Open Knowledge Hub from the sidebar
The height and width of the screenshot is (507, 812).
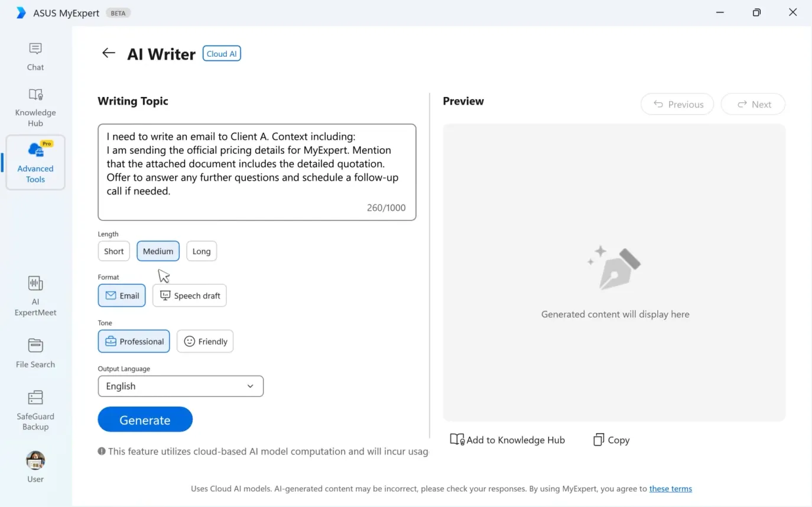coord(35,108)
